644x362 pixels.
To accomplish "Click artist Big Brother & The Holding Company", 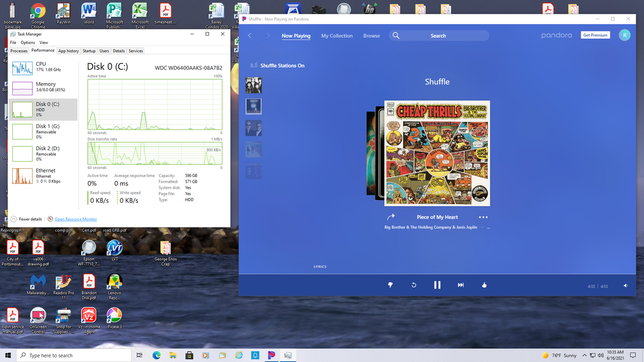I will 431,227.
